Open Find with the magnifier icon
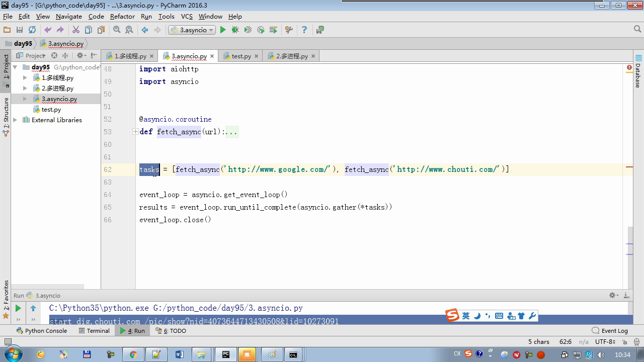 pyautogui.click(x=117, y=30)
